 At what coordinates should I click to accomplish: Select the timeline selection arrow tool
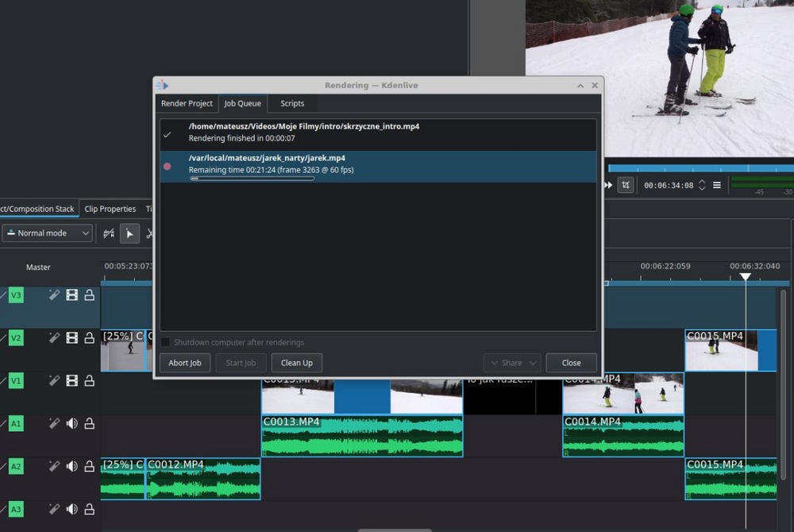(129, 233)
